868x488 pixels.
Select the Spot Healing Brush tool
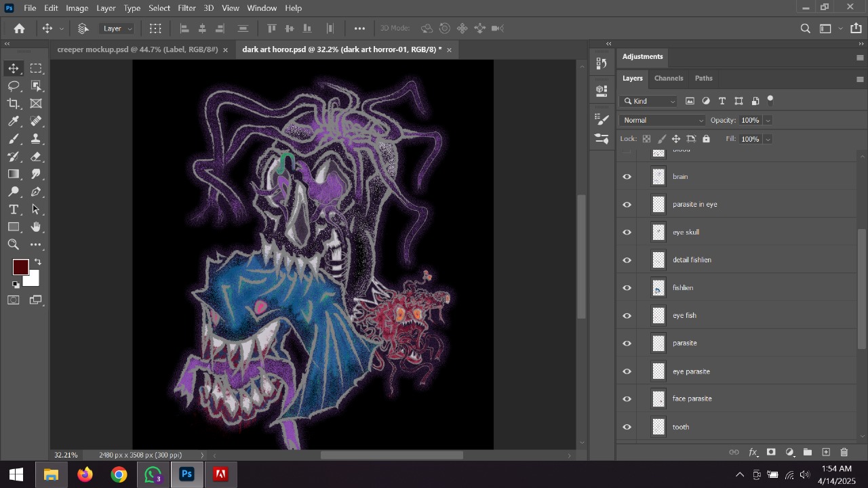pyautogui.click(x=36, y=121)
